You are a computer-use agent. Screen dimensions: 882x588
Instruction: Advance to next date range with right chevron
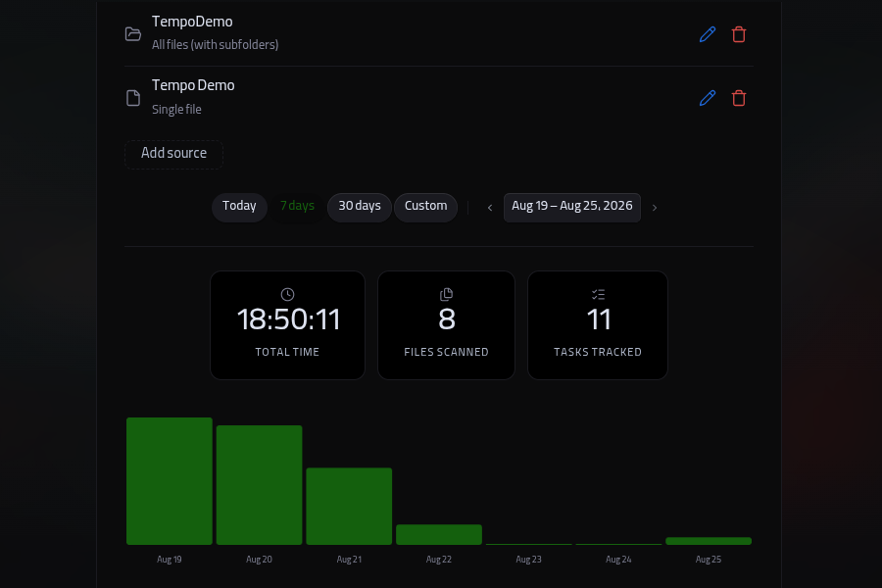[x=655, y=208]
